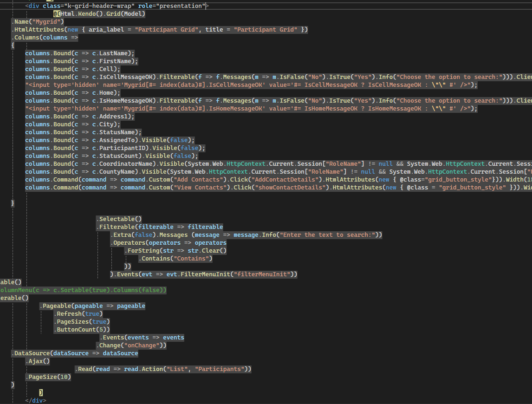Screen dimensions: 532x404
Task: Place cursor on the .Selectable() call
Action: click(119, 219)
